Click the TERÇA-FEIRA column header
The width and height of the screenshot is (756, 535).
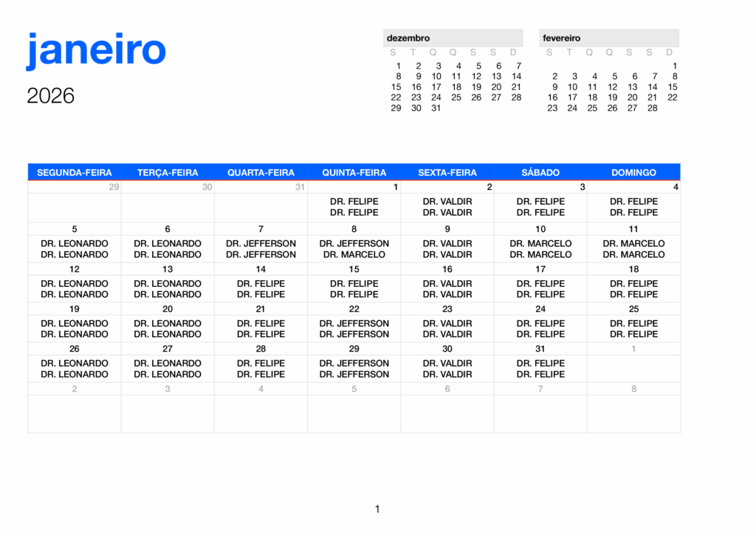click(168, 172)
